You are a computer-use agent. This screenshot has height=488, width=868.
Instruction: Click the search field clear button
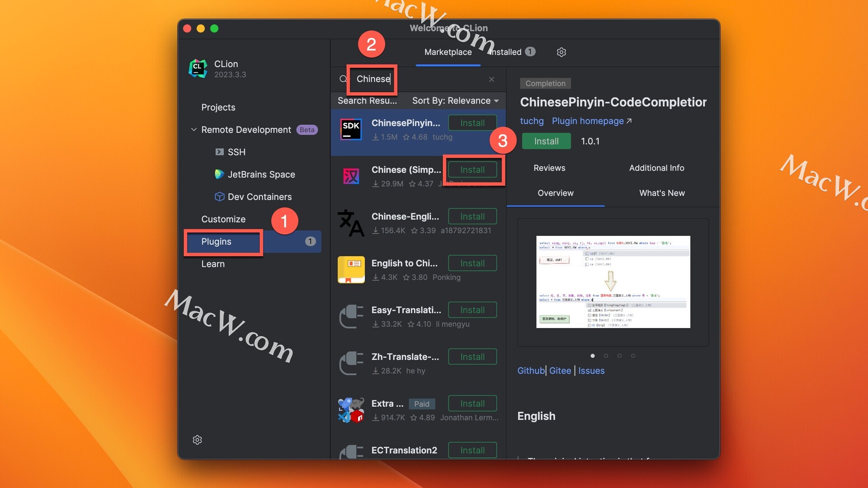[x=491, y=79]
